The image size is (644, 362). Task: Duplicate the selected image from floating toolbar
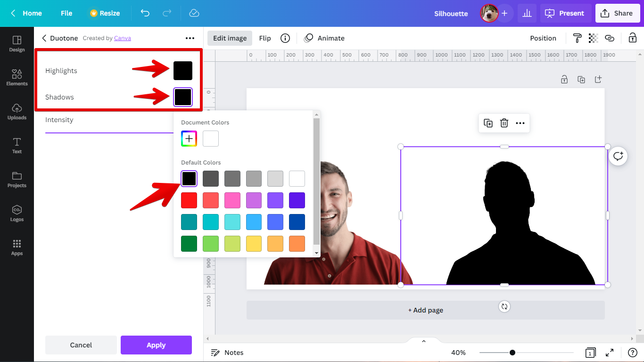pos(488,123)
